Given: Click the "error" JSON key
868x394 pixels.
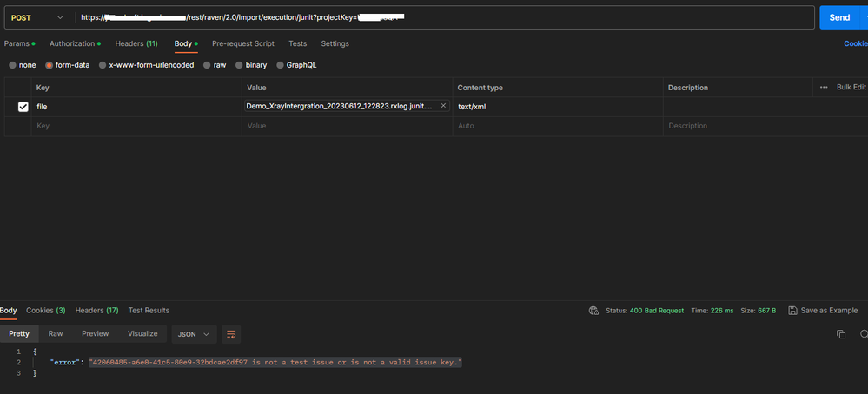Looking at the screenshot, I should [x=66, y=363].
